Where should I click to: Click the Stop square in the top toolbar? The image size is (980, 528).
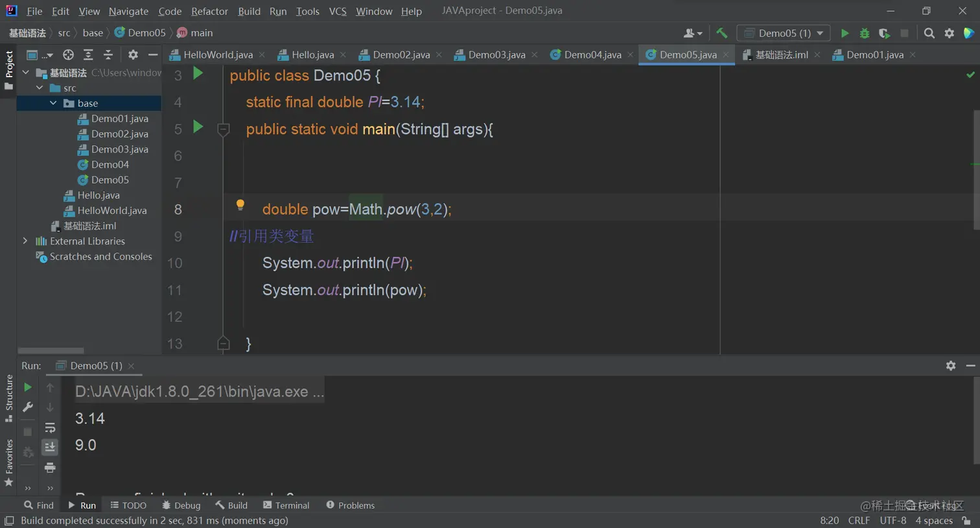coord(904,33)
